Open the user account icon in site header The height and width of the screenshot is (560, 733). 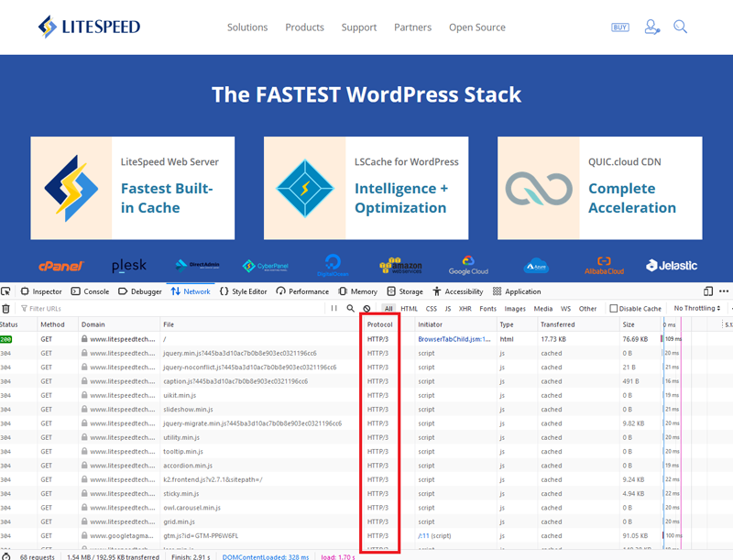click(651, 27)
